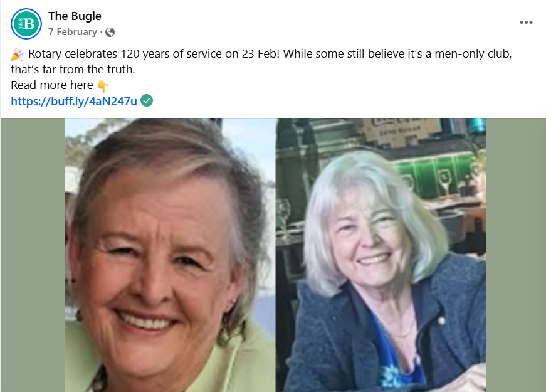546x392 pixels.
Task: Click the sign at top of right photo
Action: coord(401,130)
